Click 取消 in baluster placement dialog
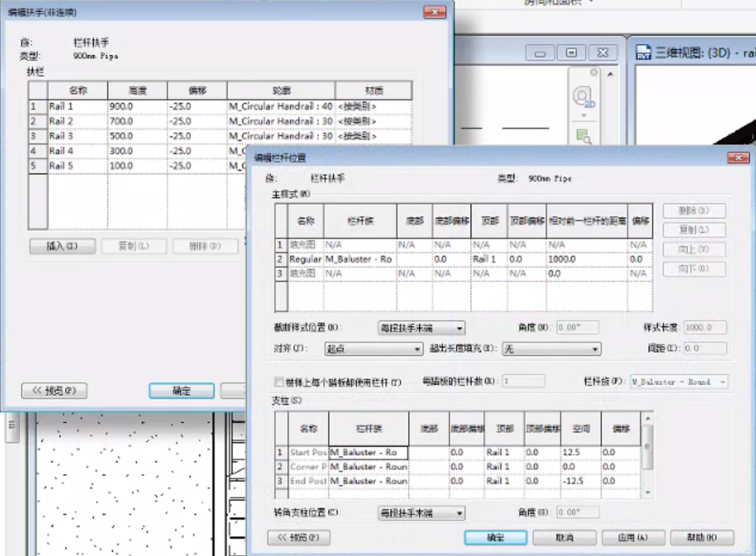 [565, 537]
